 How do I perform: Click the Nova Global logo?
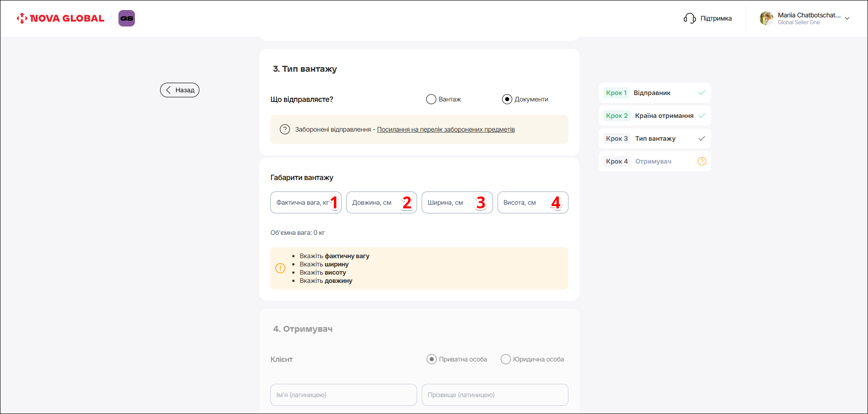tap(60, 18)
